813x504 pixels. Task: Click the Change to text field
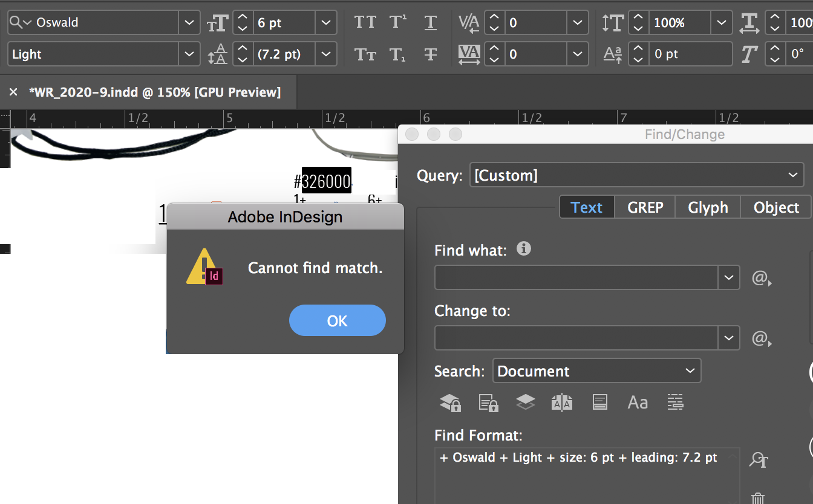[576, 338]
